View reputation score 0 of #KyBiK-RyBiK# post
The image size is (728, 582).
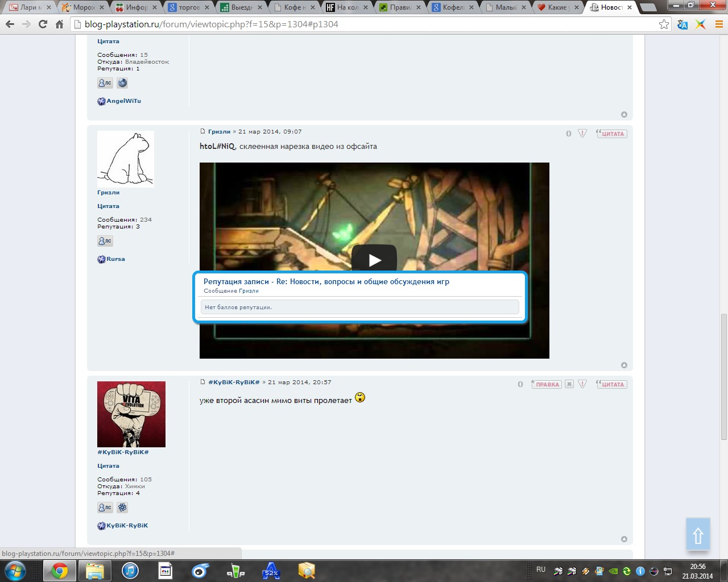(520, 384)
